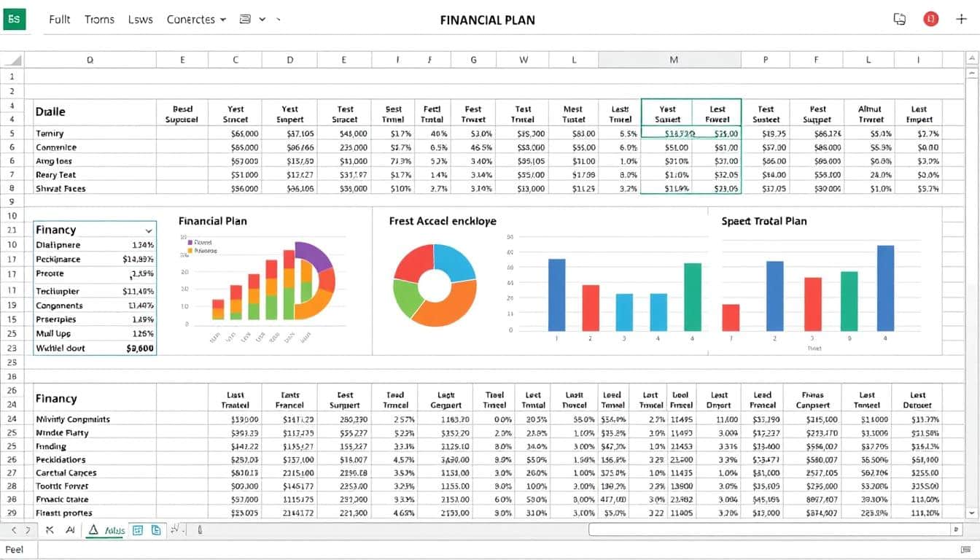Open the Financy list dropdown arrow
This screenshot has width=980, height=560.
[149, 230]
